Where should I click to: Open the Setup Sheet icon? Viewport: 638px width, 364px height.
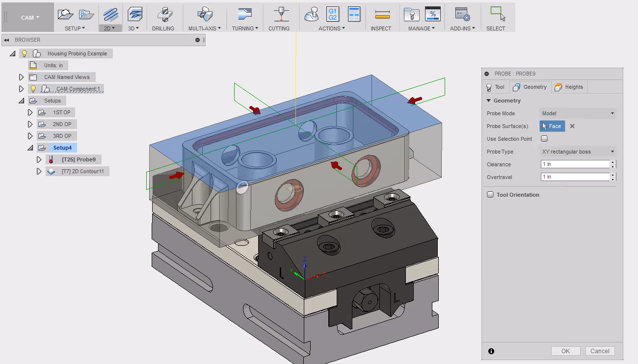point(354,14)
